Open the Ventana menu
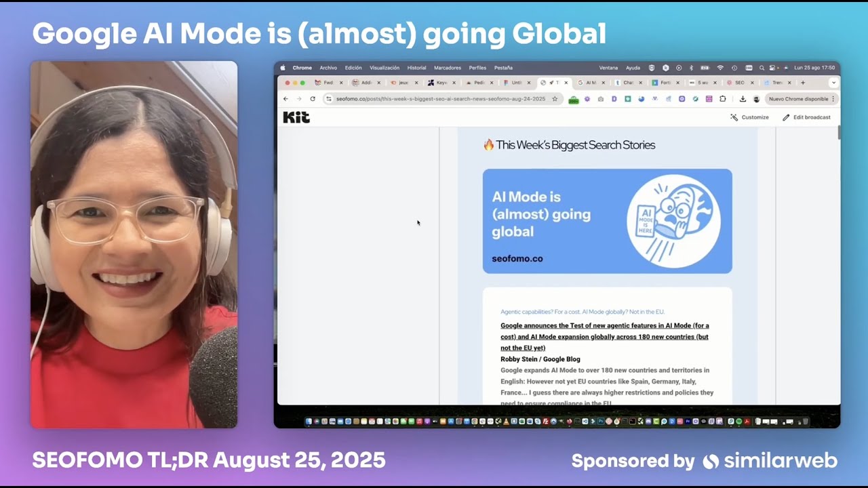Viewport: 868px width, 488px height. pos(608,68)
